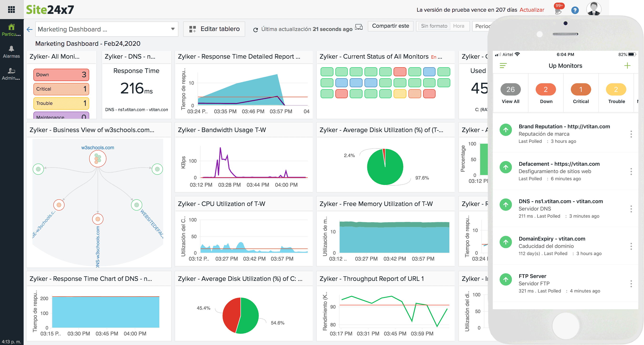Tap the up-arrow status icon for FTP Server
644x345 pixels.
tap(505, 279)
